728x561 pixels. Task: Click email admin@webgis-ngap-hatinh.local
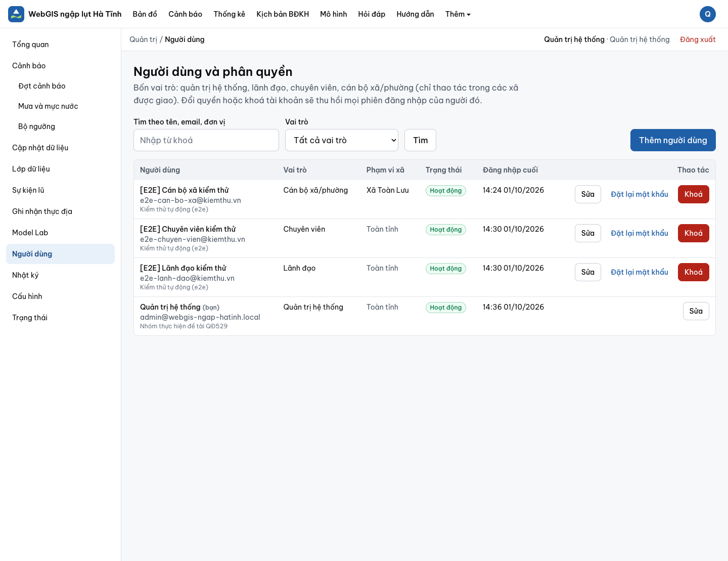(x=200, y=317)
